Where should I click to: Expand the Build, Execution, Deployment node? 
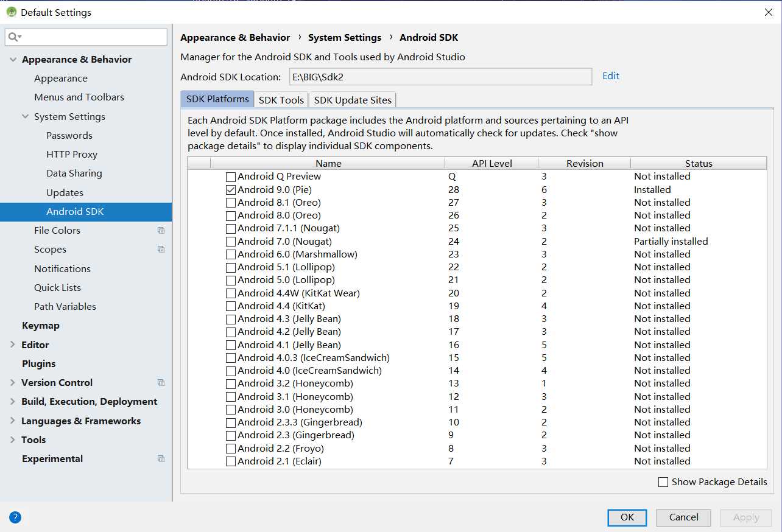click(13, 401)
